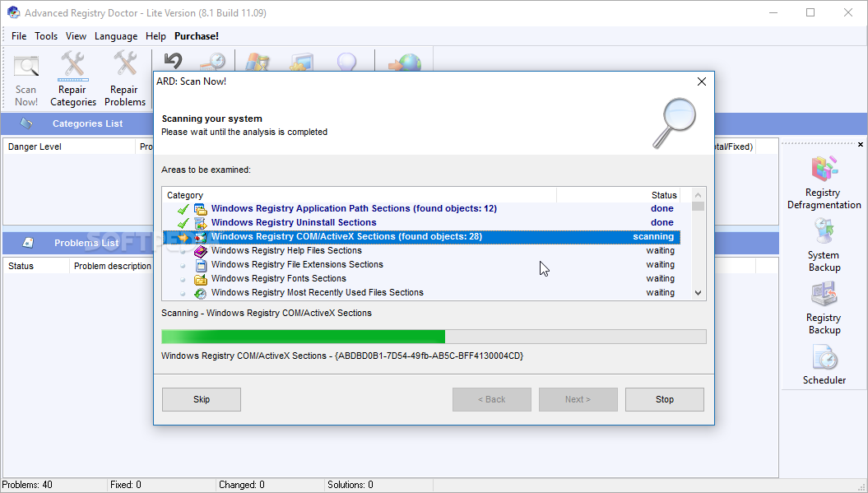868x493 pixels.
Task: Open the Scheduler from the side panel
Action: (824, 365)
